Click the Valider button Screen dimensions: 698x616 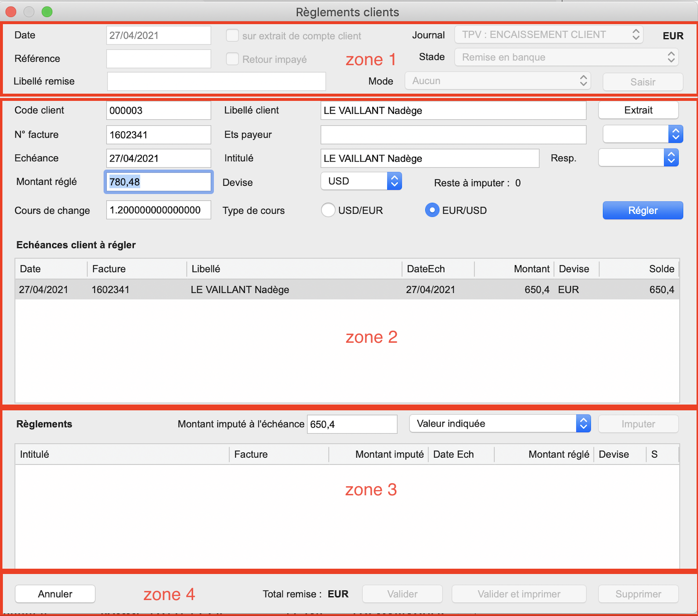403,594
